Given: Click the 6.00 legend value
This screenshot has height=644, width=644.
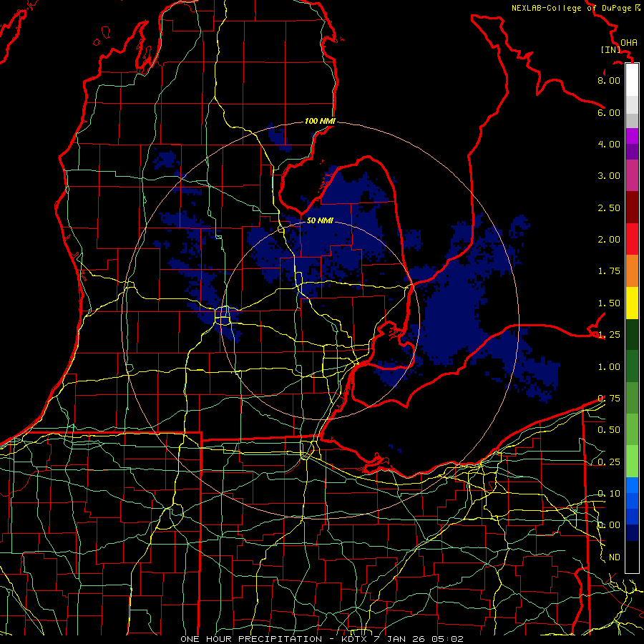Looking at the screenshot, I should (609, 112).
